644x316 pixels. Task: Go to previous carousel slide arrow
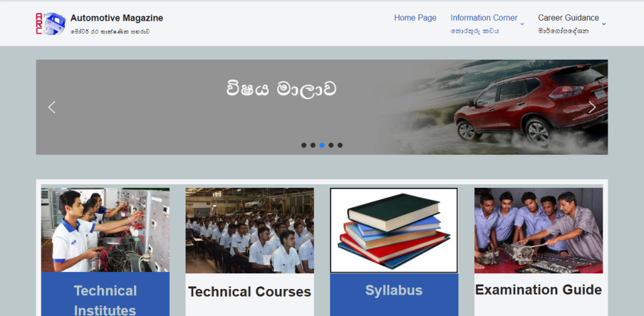point(52,107)
